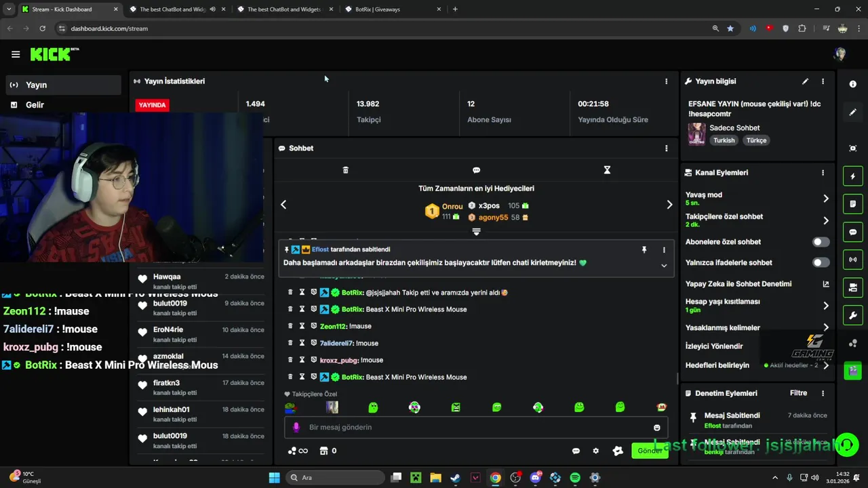This screenshot has height=488, width=868.
Task: Open Sohbet panel three-dot menu
Action: 666,148
